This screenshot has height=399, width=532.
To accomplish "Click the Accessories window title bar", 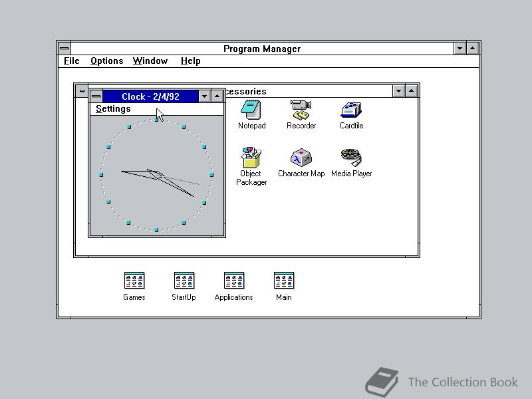I will coord(308,91).
